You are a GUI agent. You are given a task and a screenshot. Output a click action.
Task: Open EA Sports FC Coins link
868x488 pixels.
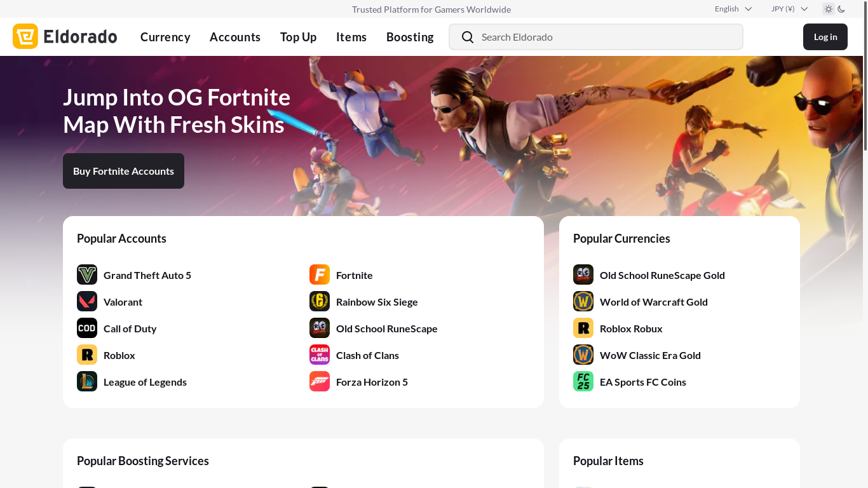[x=643, y=382]
